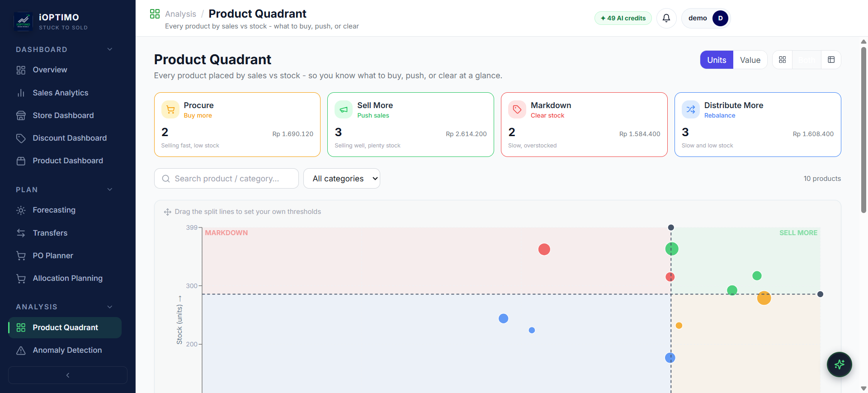Select the table view toggle

[831, 60]
